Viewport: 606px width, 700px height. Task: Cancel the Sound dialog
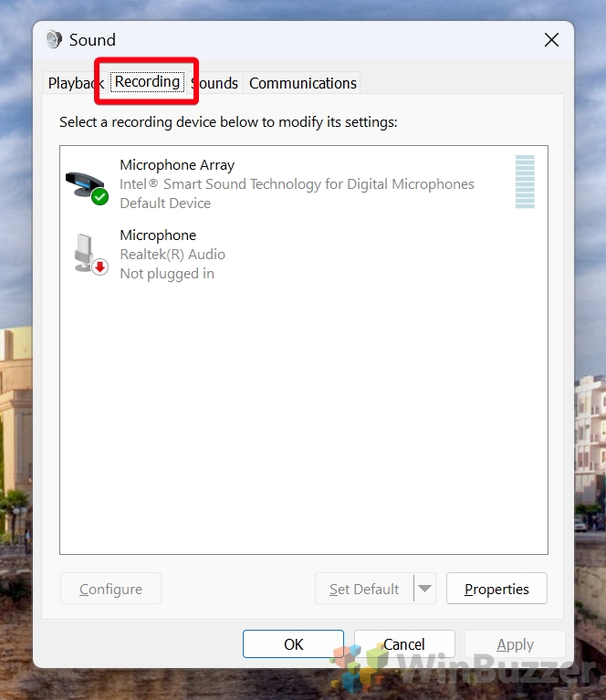click(x=404, y=643)
